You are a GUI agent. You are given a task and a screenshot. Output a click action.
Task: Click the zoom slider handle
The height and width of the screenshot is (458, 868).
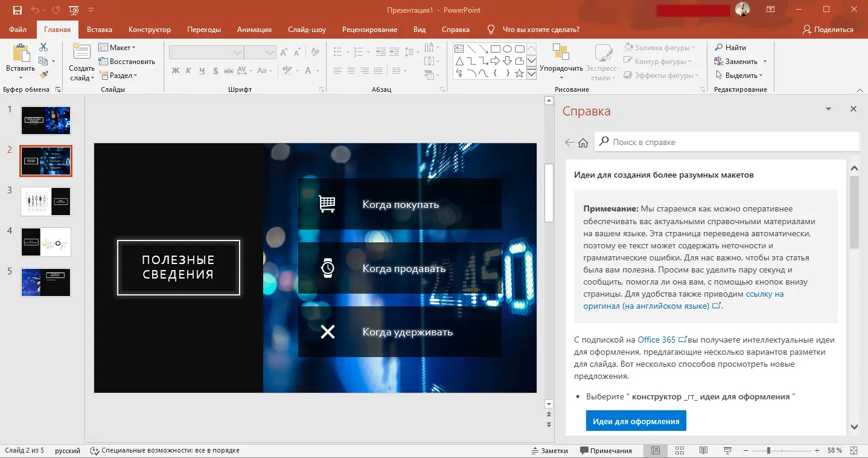tap(768, 451)
